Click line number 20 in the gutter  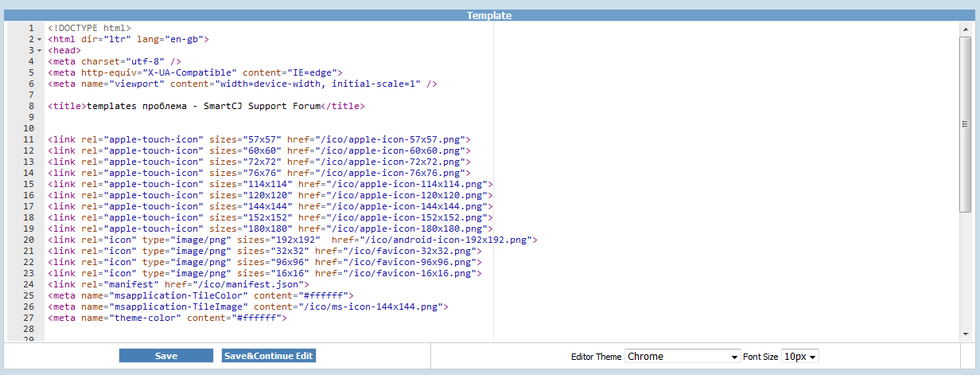pyautogui.click(x=29, y=240)
